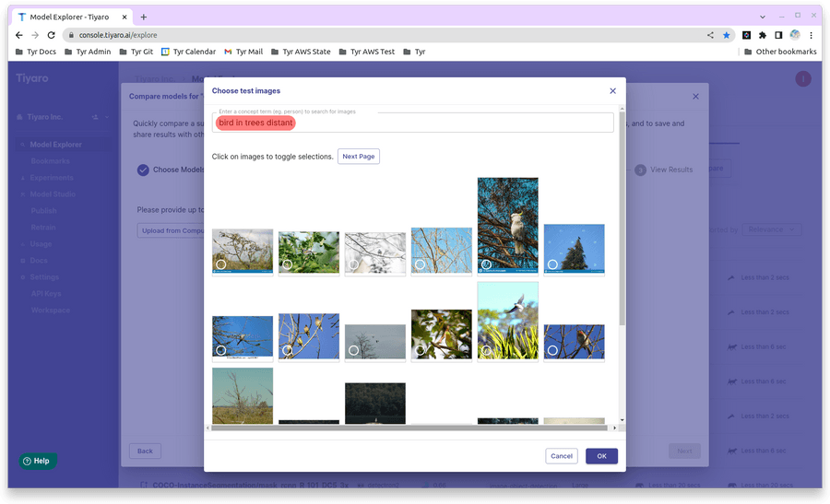Select the gray sky bare tree image circle

click(353, 350)
